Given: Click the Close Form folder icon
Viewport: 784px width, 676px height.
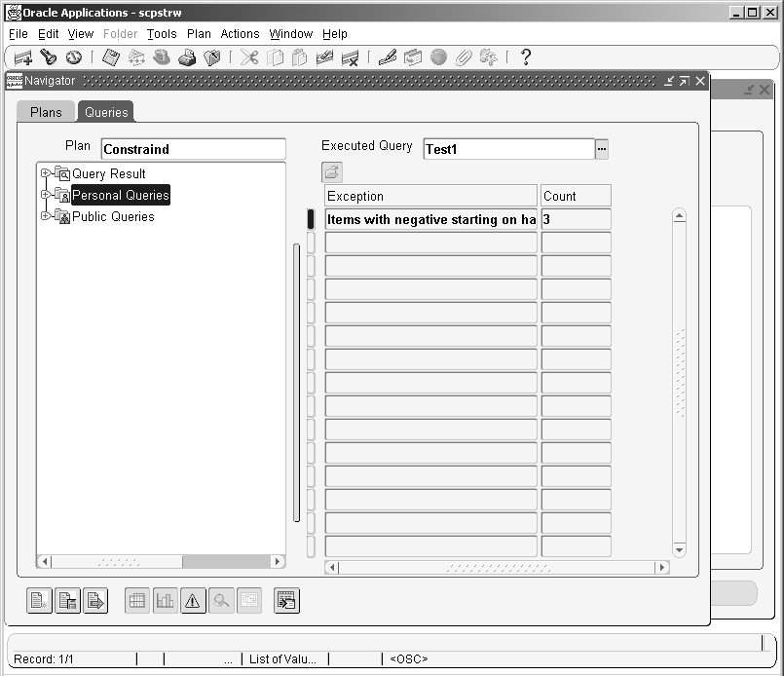Looking at the screenshot, I should 212,57.
